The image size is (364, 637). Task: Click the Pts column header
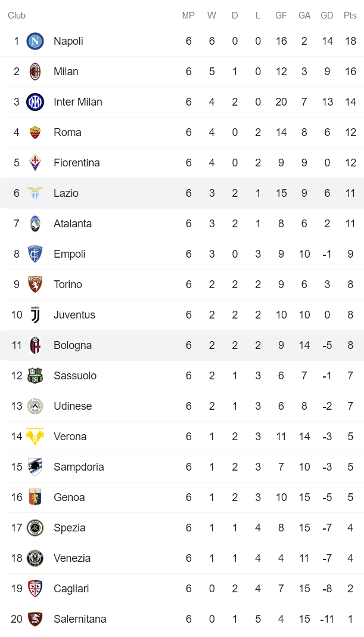coord(350,16)
